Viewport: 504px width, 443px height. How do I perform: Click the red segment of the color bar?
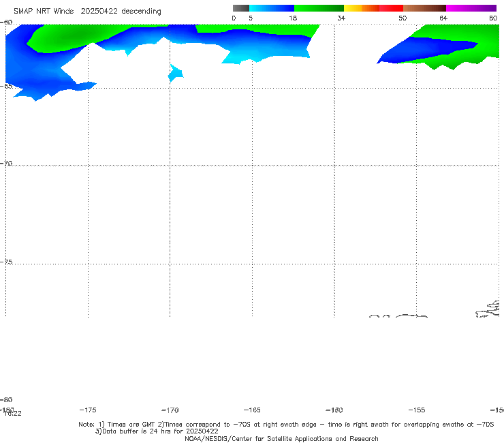click(391, 8)
